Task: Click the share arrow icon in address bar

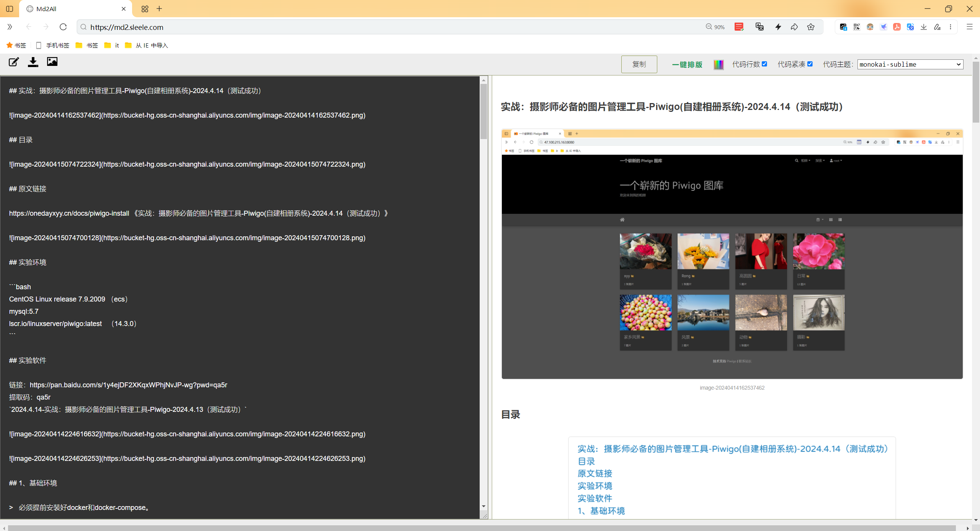Action: point(794,27)
